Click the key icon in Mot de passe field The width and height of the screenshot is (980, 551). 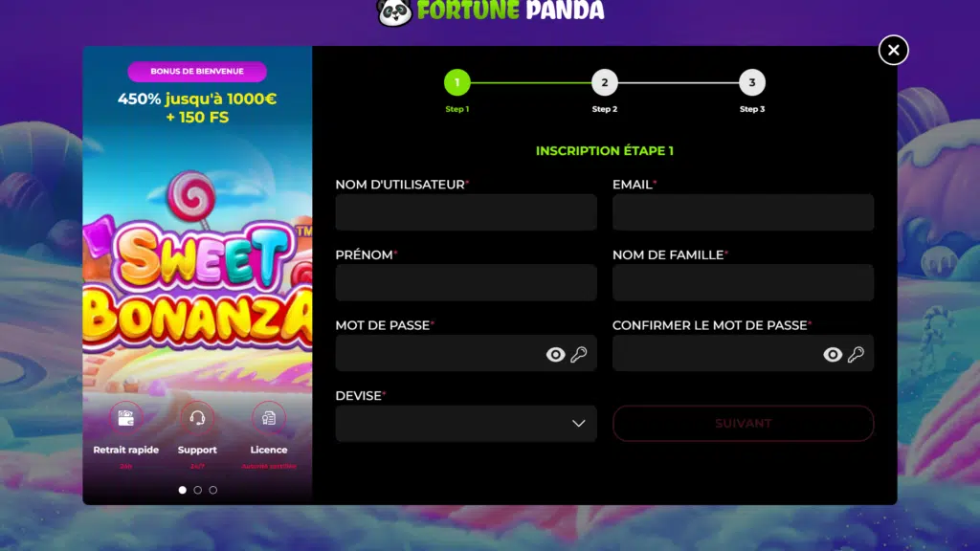pos(579,354)
